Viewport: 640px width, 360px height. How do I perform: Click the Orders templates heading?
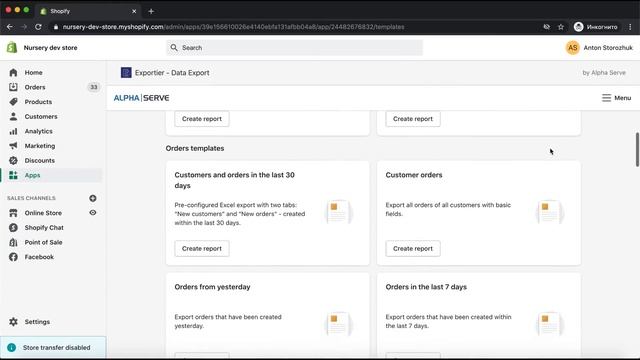click(195, 148)
